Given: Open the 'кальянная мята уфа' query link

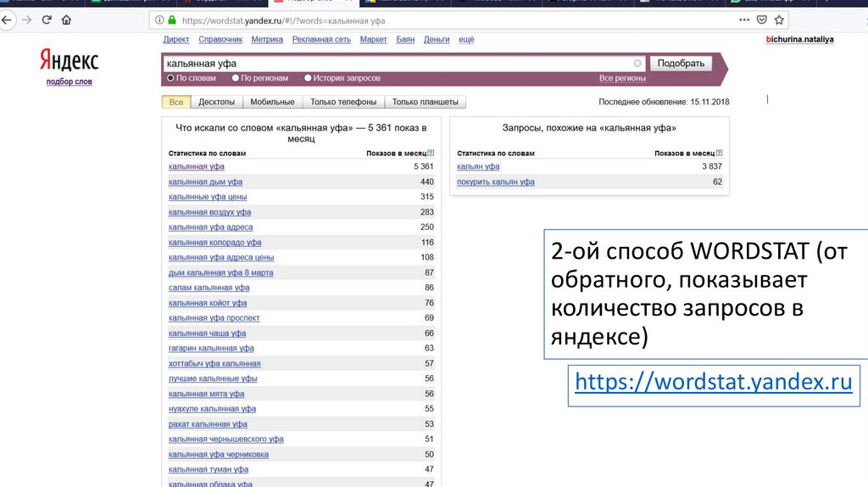Looking at the screenshot, I should pyautogui.click(x=207, y=394).
